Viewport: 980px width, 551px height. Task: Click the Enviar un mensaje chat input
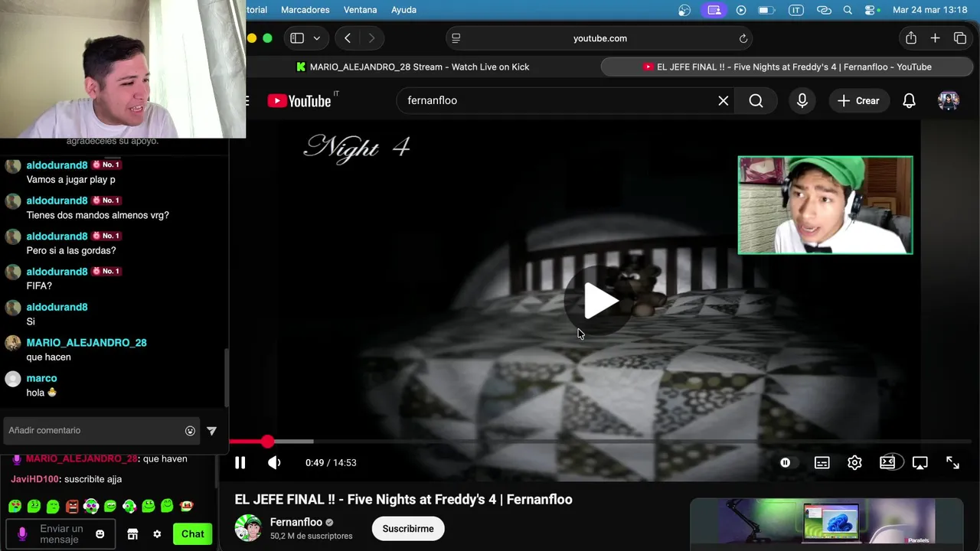pyautogui.click(x=61, y=533)
